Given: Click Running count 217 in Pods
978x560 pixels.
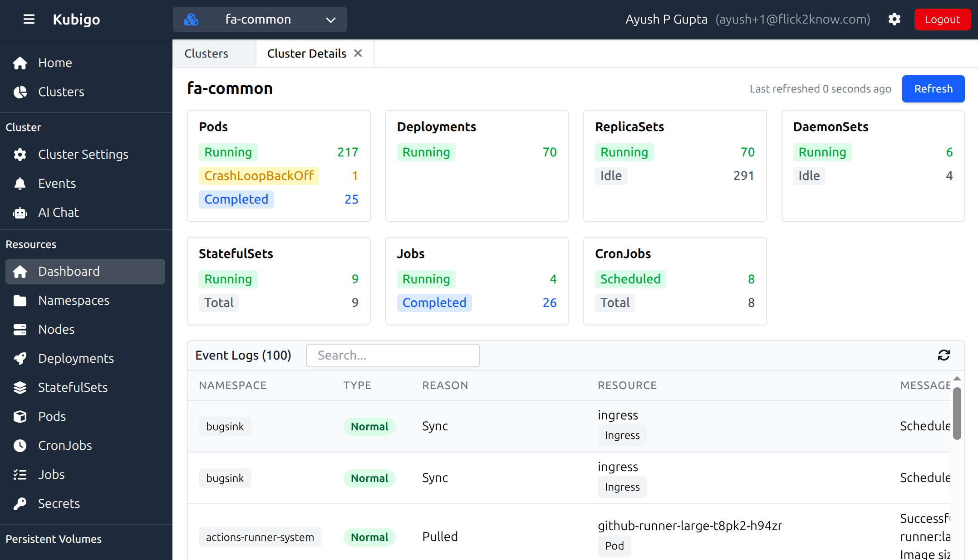Looking at the screenshot, I should coord(348,152).
